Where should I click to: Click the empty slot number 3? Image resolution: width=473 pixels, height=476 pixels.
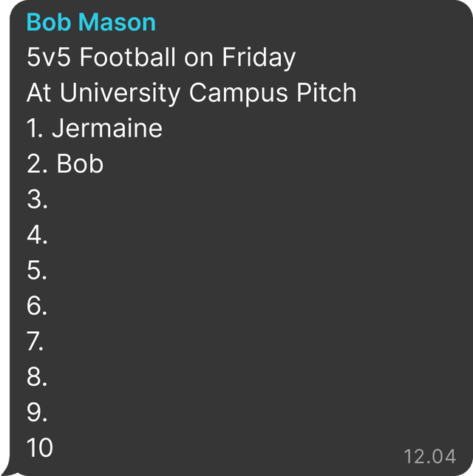pyautogui.click(x=37, y=200)
